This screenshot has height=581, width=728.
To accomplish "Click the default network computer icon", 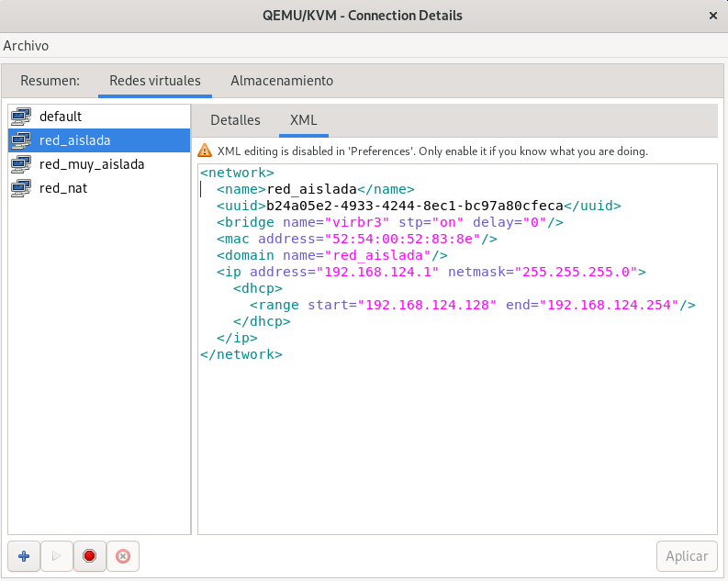I will click(21, 117).
